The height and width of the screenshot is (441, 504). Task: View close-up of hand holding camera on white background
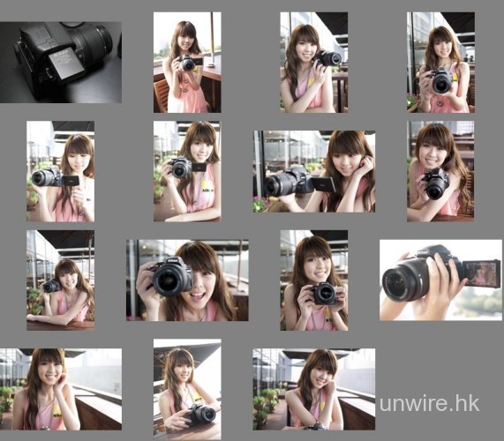point(440,280)
